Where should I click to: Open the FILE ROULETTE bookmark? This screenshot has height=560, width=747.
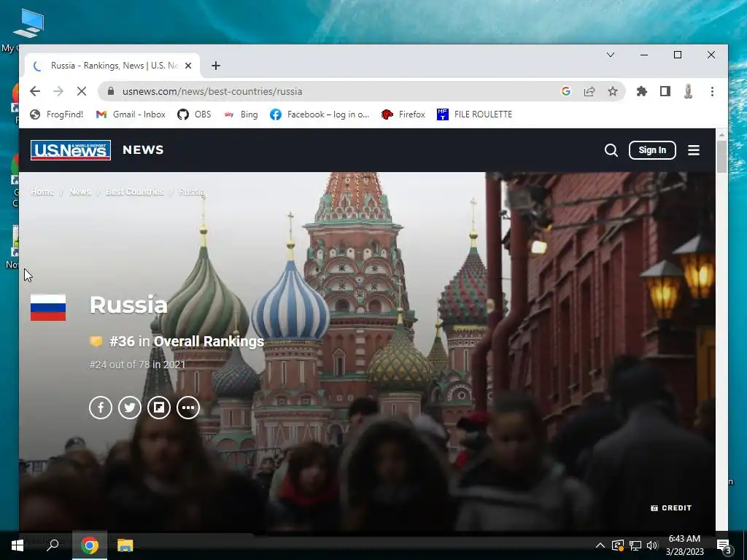click(474, 114)
